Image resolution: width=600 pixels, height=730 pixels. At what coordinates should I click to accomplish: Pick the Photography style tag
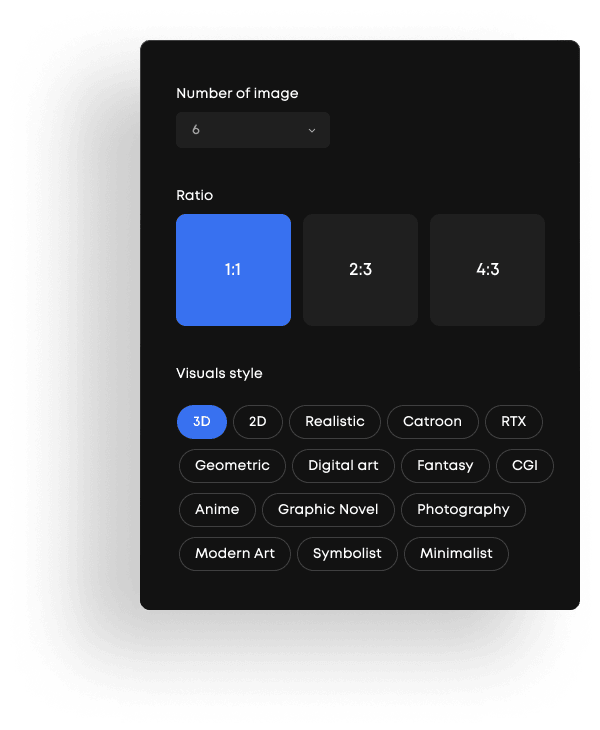pyautogui.click(x=463, y=510)
